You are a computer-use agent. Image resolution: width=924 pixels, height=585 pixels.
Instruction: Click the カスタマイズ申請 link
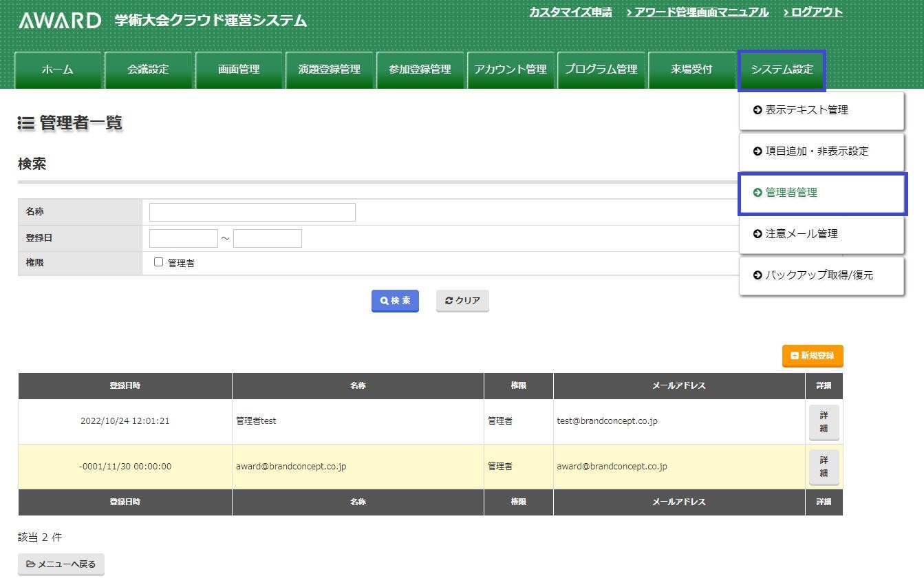(x=570, y=12)
